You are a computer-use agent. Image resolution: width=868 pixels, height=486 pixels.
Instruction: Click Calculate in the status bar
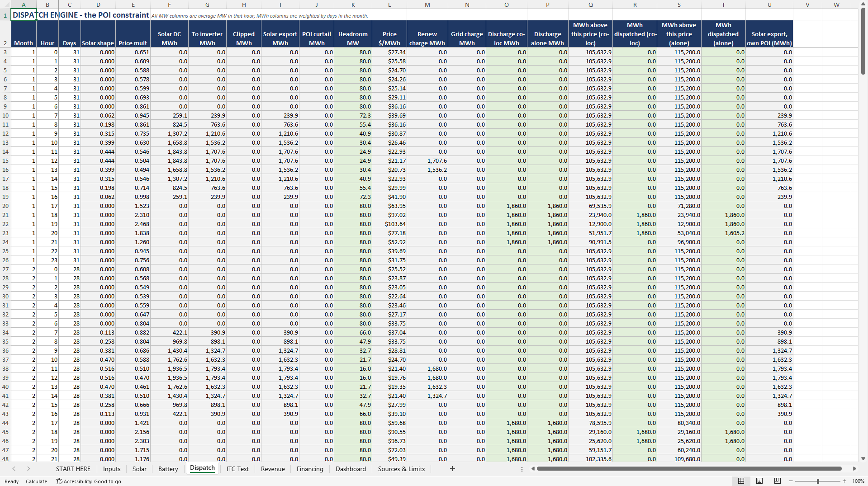[36, 481]
